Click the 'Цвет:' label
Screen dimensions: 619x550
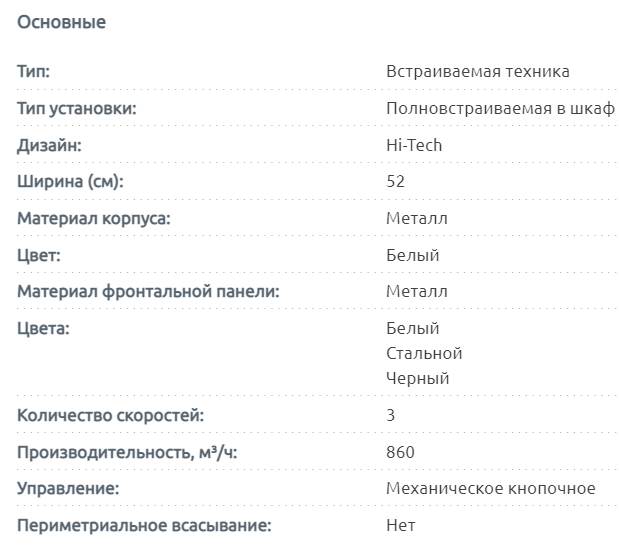pos(39,255)
